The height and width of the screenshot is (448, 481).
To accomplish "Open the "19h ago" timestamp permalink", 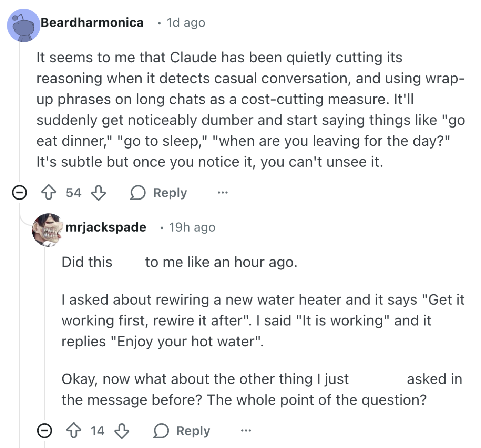I will pos(192,227).
